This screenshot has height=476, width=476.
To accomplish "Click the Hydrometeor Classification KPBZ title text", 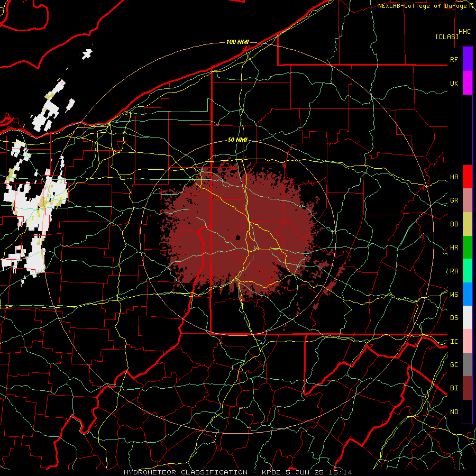I will pyautogui.click(x=238, y=472).
